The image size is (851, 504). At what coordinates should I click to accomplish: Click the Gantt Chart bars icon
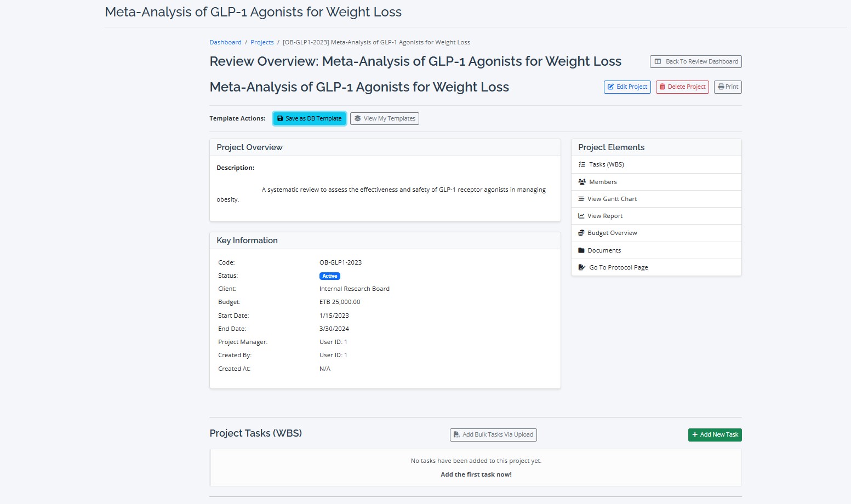pyautogui.click(x=581, y=199)
